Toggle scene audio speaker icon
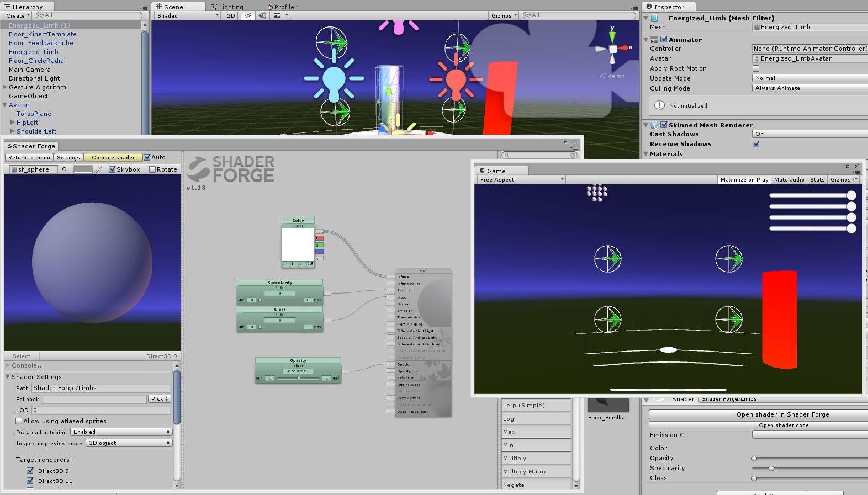The height and width of the screenshot is (495, 868). tap(262, 15)
